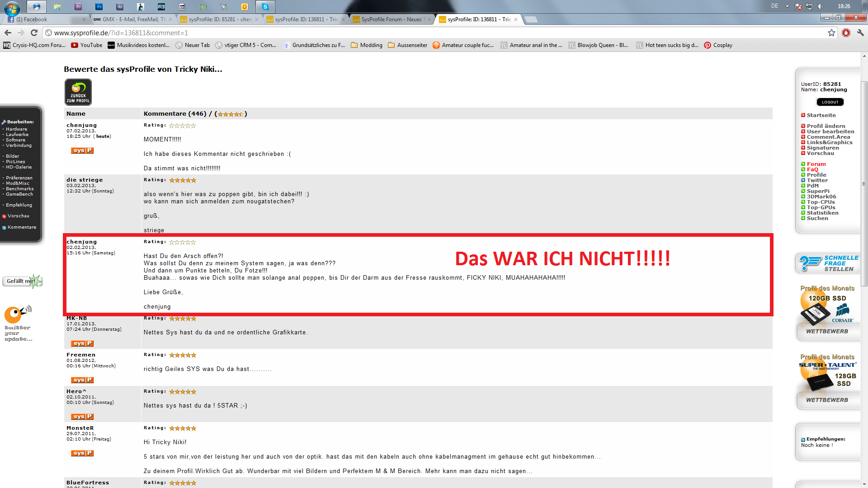This screenshot has width=868, height=488.
Task: Open the Modding bookmarks folder
Action: 367,45
